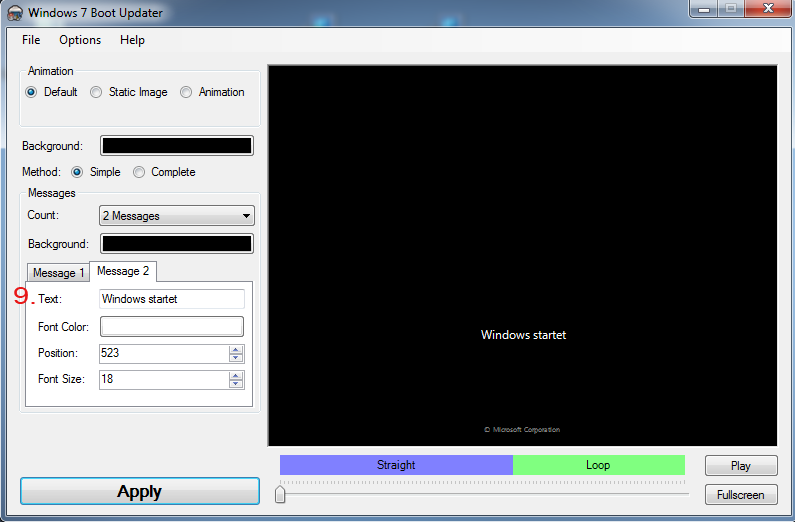Increase the Position value with up arrow
795x522 pixels.
[236, 349]
